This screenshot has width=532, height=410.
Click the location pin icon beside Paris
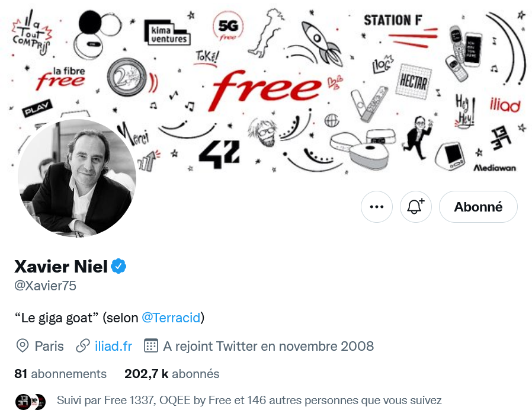coord(23,346)
